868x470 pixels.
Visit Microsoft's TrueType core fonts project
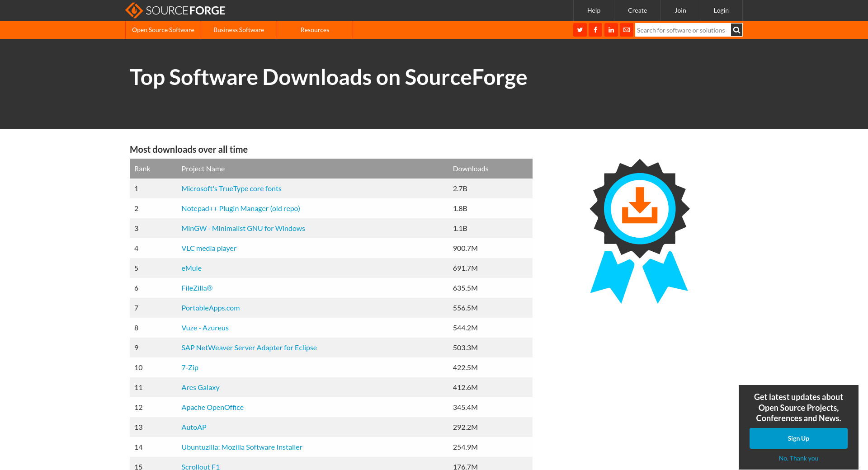(231, 188)
